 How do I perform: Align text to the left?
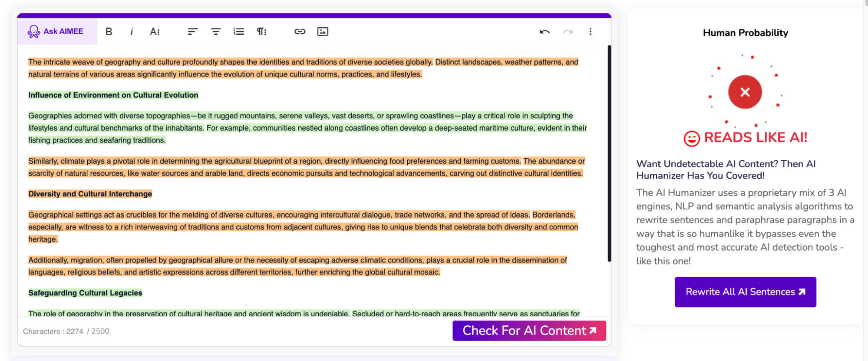click(x=193, y=31)
